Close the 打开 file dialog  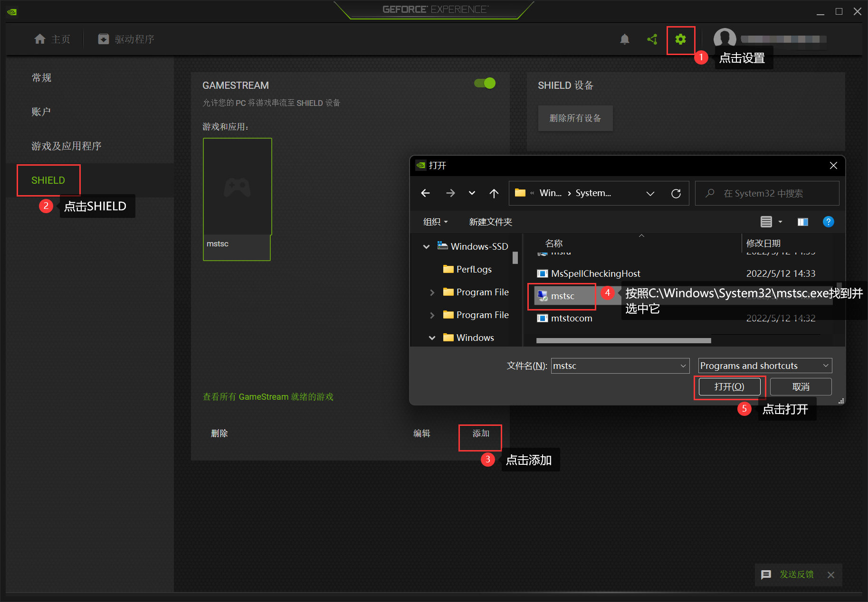[x=833, y=165]
